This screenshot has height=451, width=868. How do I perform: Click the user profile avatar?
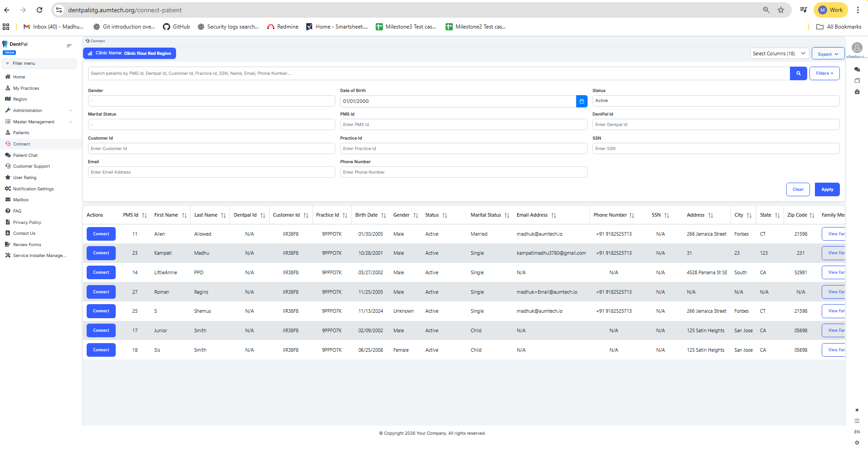point(857,48)
